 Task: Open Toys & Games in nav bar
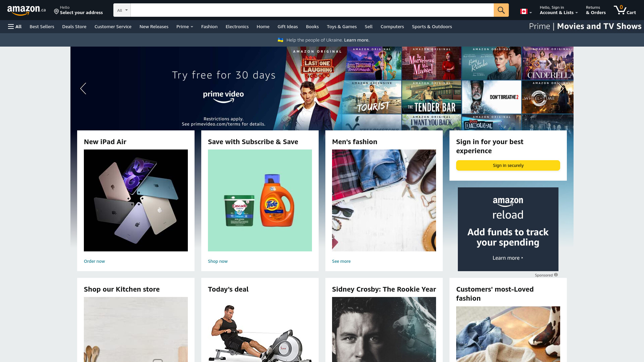point(342,26)
